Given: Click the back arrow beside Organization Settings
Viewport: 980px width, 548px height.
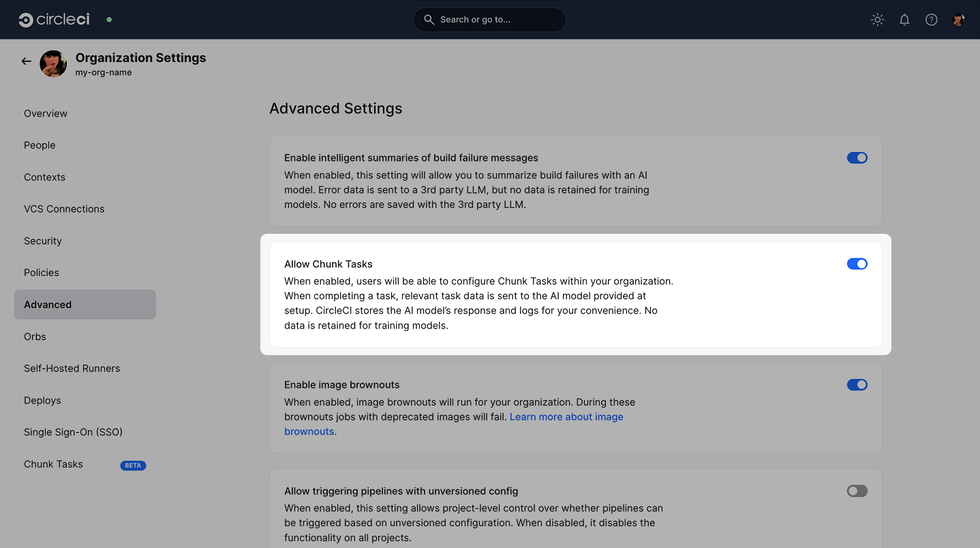Looking at the screenshot, I should tap(26, 61).
